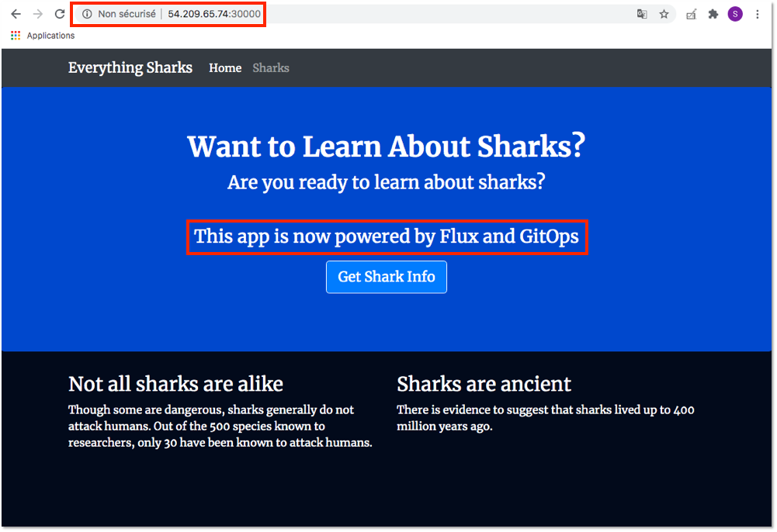Click the Not all sharks are alike heading
The width and height of the screenshot is (777, 532).
(x=176, y=384)
